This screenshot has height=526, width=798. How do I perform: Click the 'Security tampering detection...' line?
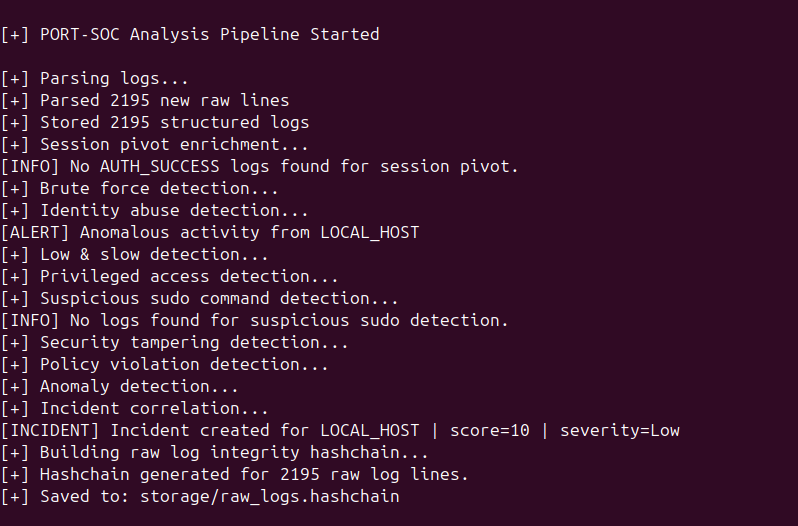tap(175, 342)
